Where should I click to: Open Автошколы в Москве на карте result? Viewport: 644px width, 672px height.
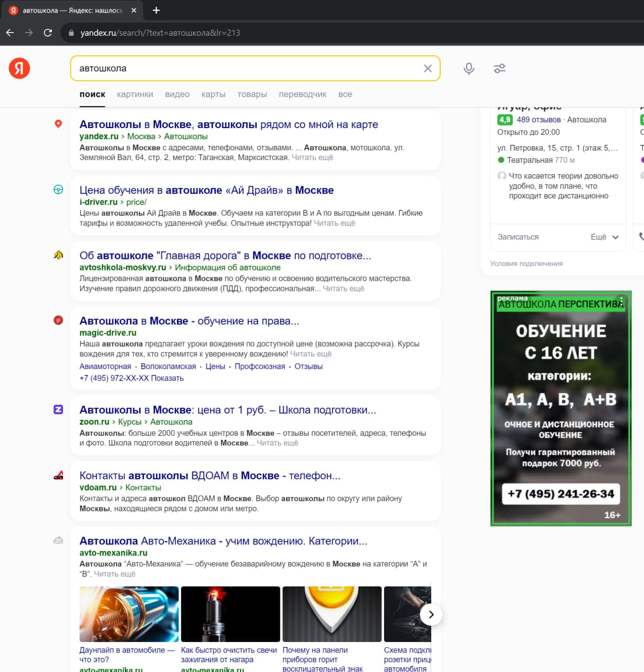(228, 124)
